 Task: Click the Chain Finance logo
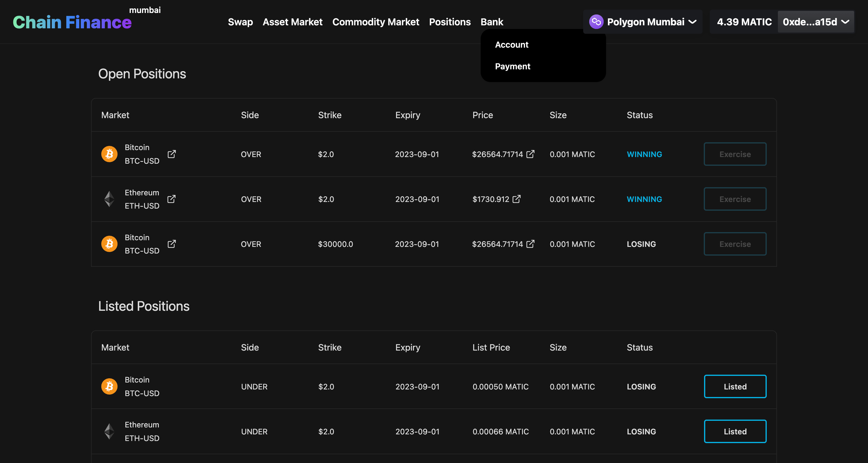click(x=72, y=22)
